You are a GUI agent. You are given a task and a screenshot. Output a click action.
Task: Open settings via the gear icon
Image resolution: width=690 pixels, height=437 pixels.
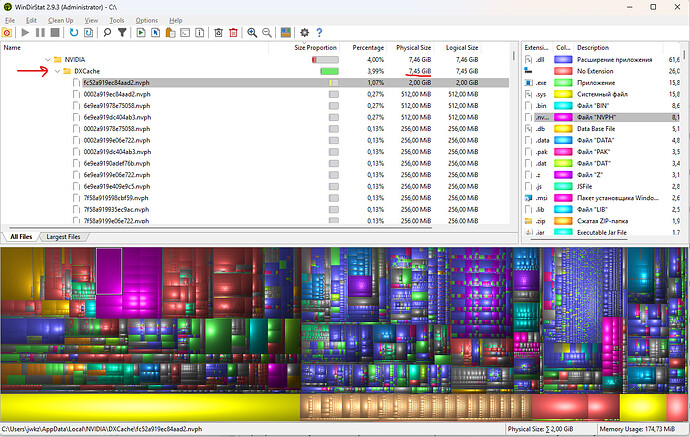click(305, 33)
